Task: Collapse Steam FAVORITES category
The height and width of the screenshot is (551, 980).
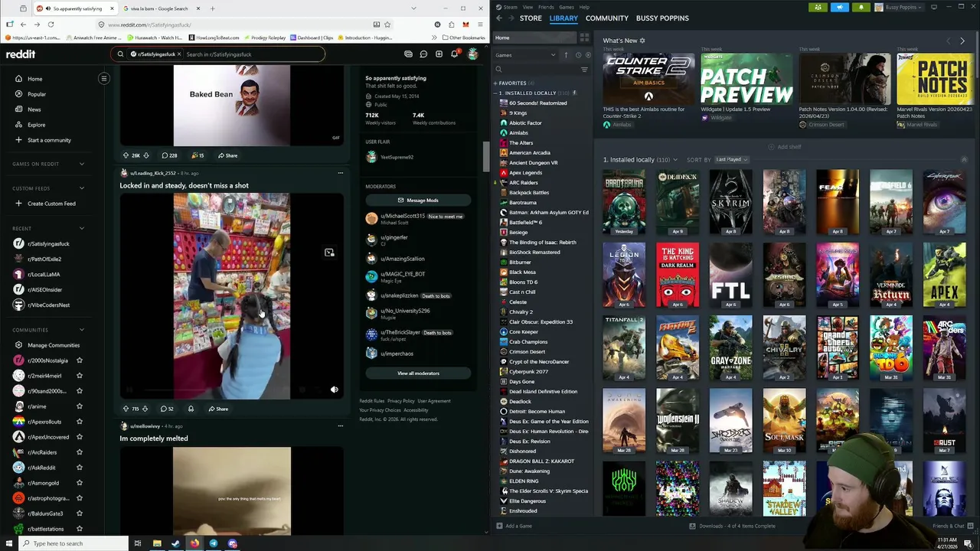Action: [x=495, y=83]
